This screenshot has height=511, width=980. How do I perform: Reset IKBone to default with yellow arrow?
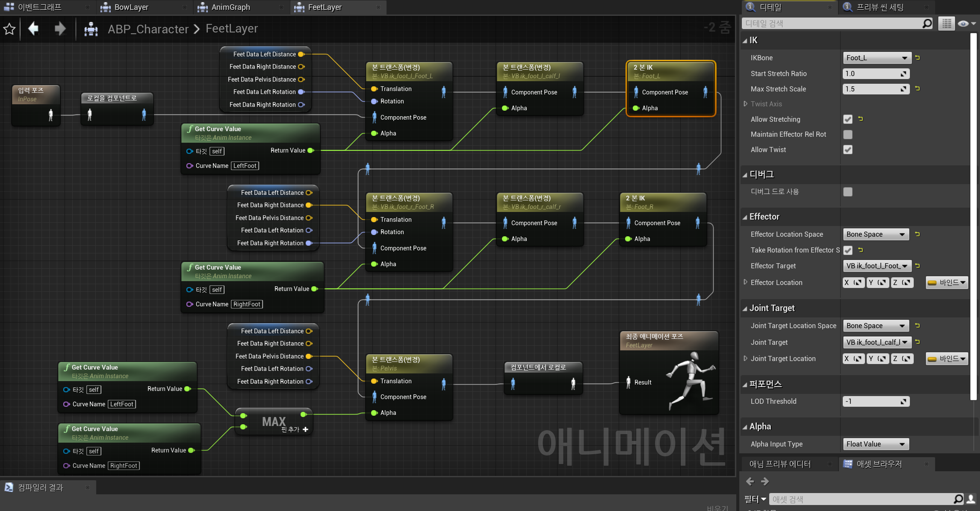coord(918,58)
